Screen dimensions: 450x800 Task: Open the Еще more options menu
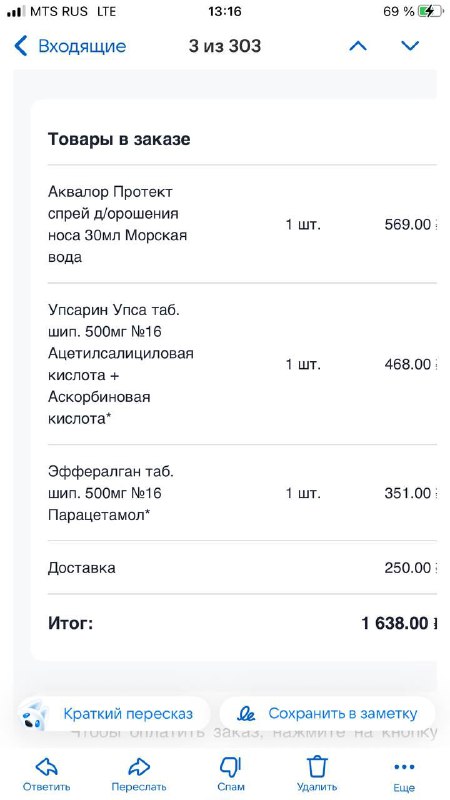[x=404, y=772]
